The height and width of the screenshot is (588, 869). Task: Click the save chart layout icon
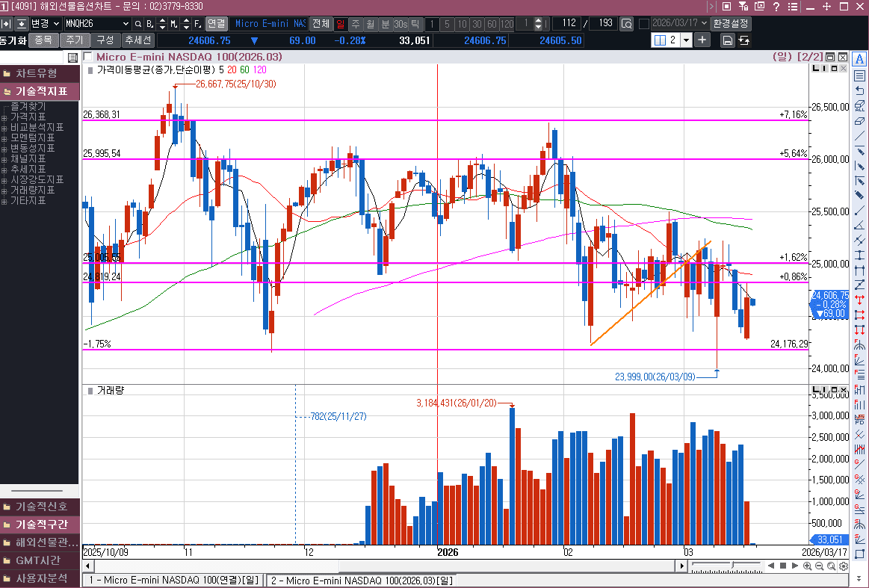pos(727,40)
